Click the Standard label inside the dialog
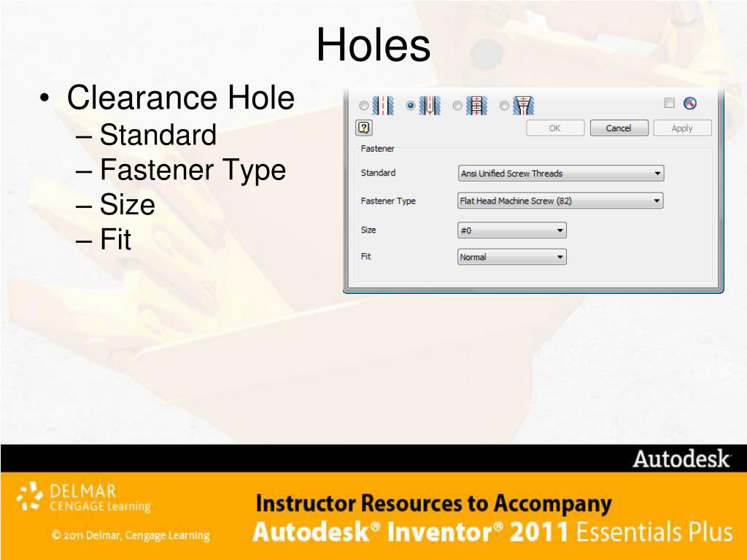This screenshot has width=747, height=560. [379, 173]
